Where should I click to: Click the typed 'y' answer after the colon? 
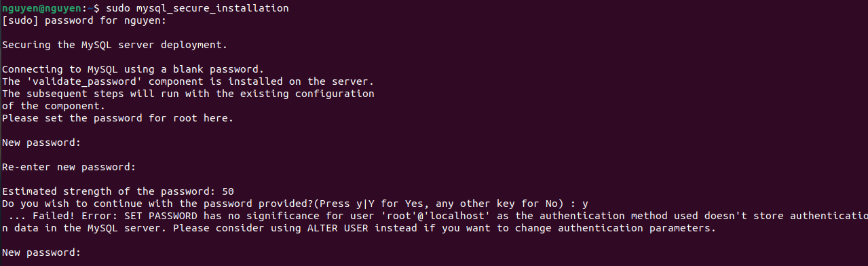click(x=586, y=204)
